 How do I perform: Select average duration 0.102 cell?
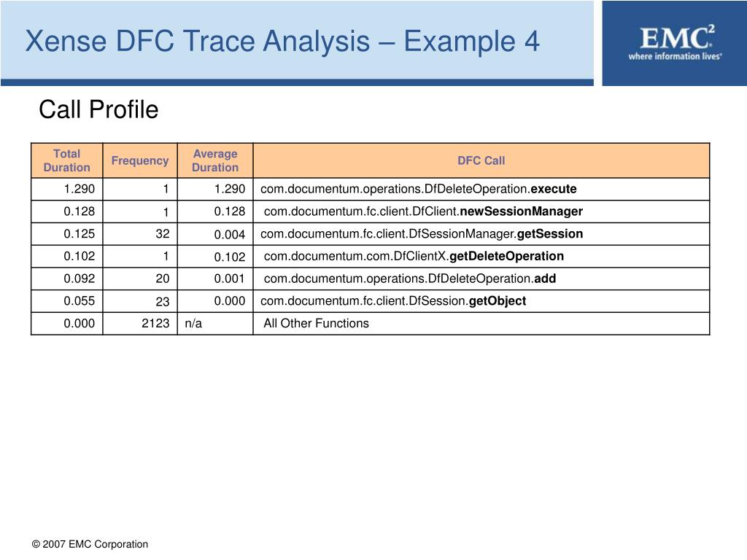pos(215,256)
